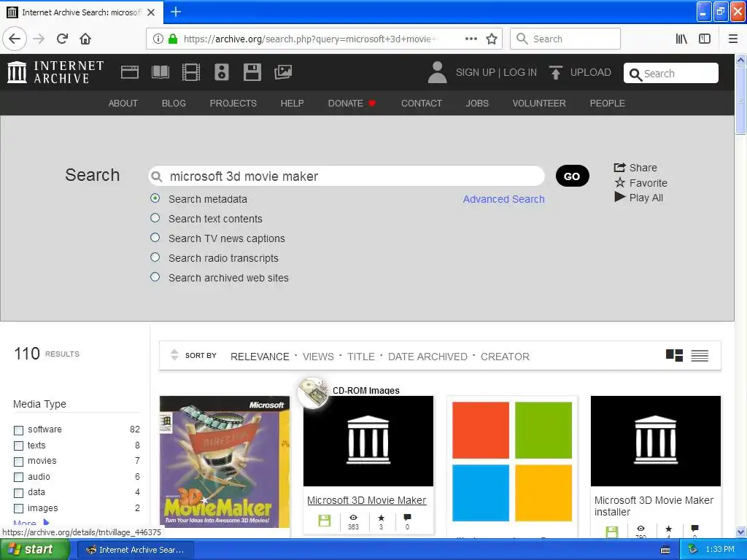This screenshot has height=560, width=747.
Task: Focus the main search query field
Action: pos(347,176)
